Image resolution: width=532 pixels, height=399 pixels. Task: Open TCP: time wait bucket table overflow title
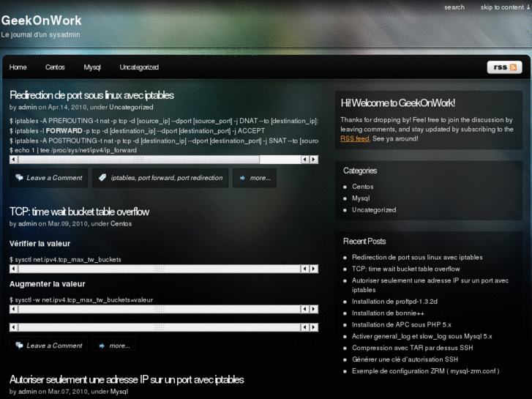[79, 212]
